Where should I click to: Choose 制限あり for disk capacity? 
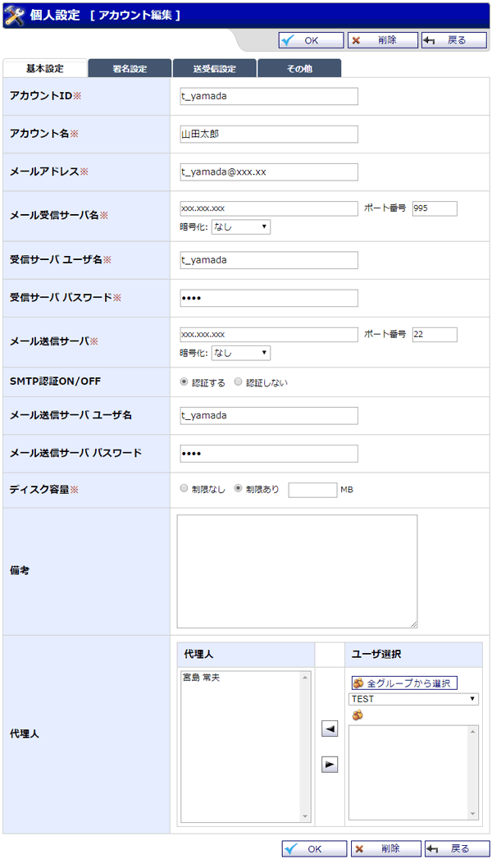pos(238,489)
